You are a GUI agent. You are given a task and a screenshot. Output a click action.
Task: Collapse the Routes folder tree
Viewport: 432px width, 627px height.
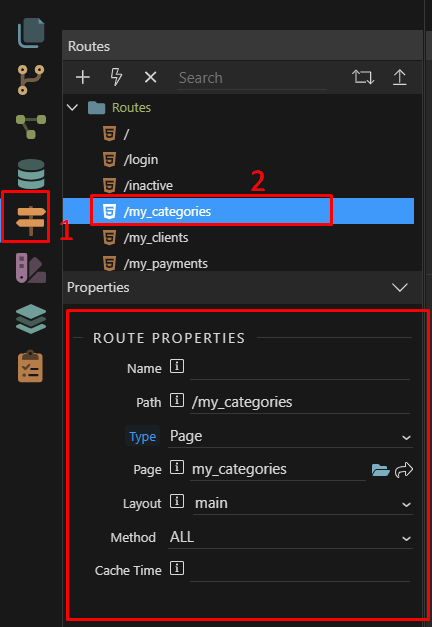pyautogui.click(x=72, y=107)
